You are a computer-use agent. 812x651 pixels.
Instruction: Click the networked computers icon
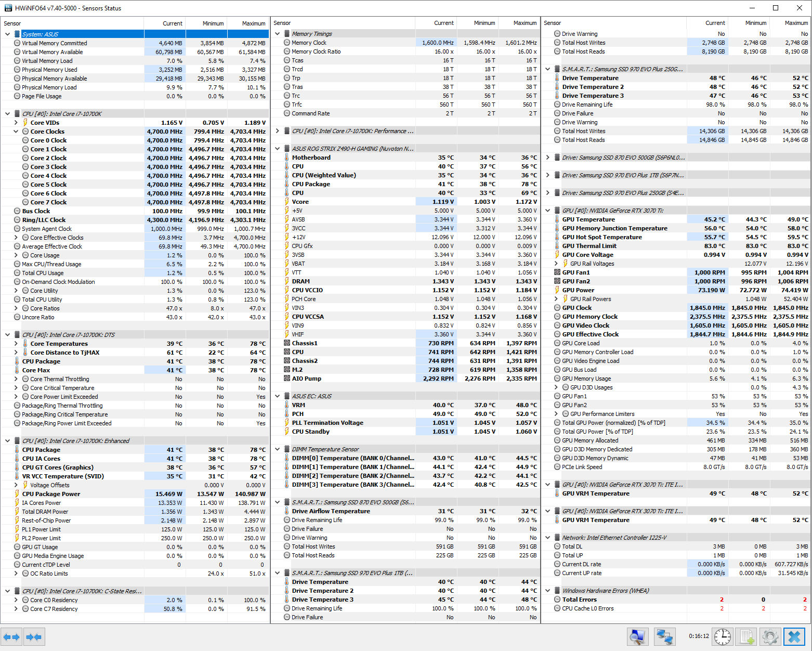(x=664, y=637)
